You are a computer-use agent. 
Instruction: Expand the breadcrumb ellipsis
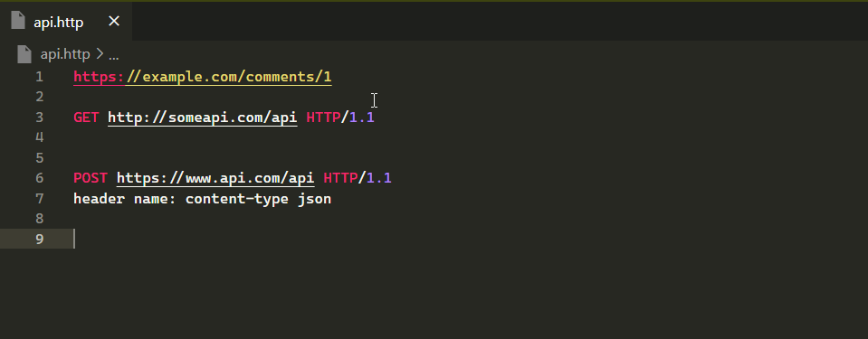113,55
